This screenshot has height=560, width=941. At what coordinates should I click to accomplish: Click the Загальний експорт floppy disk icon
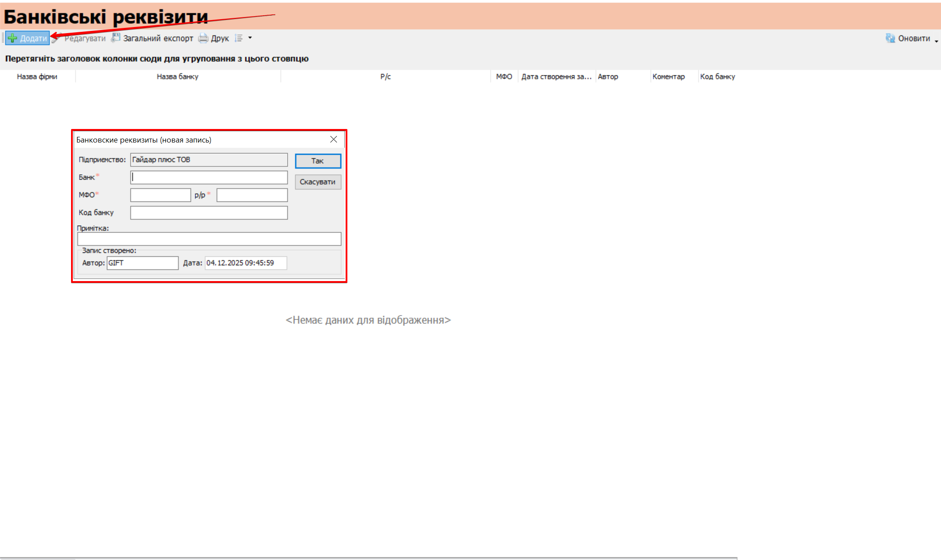[x=116, y=38]
